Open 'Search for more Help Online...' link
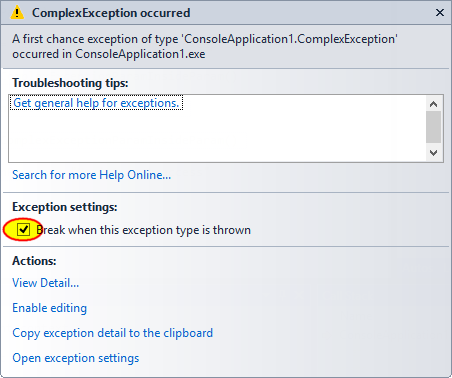Screen dimensions: 452x378 pyautogui.click(x=92, y=175)
